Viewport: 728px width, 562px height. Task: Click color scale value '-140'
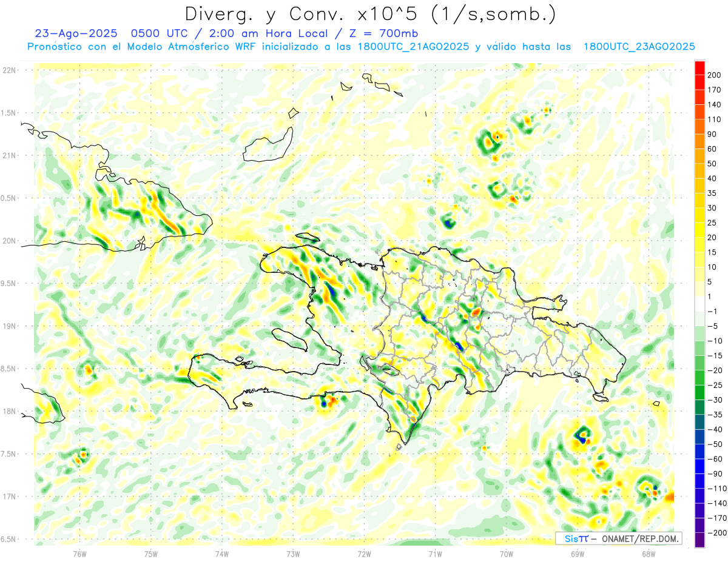[717, 503]
